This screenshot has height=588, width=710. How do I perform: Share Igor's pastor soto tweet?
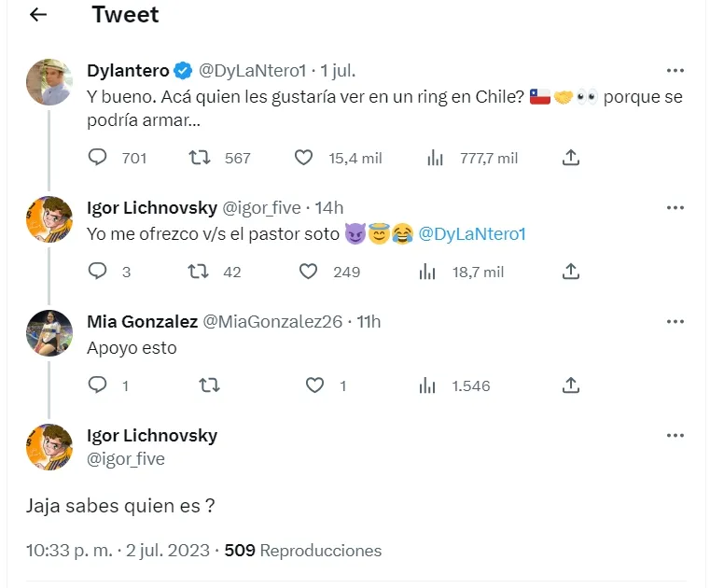tap(572, 272)
